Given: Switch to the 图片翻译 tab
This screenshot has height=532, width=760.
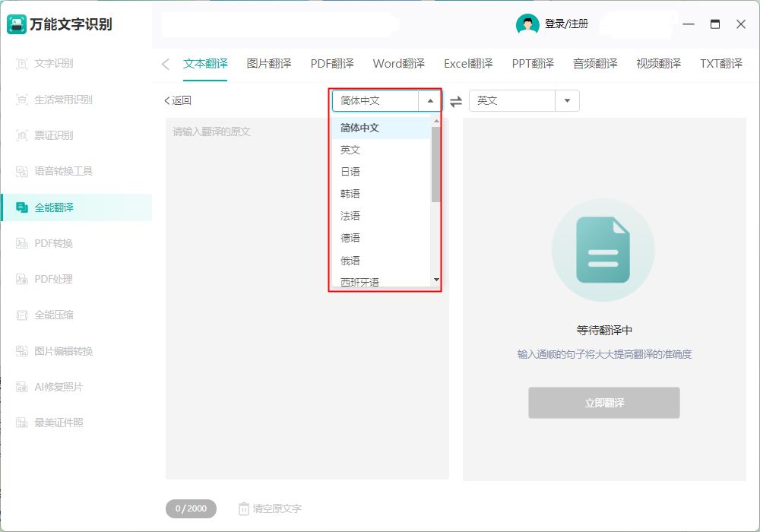Looking at the screenshot, I should [269, 64].
